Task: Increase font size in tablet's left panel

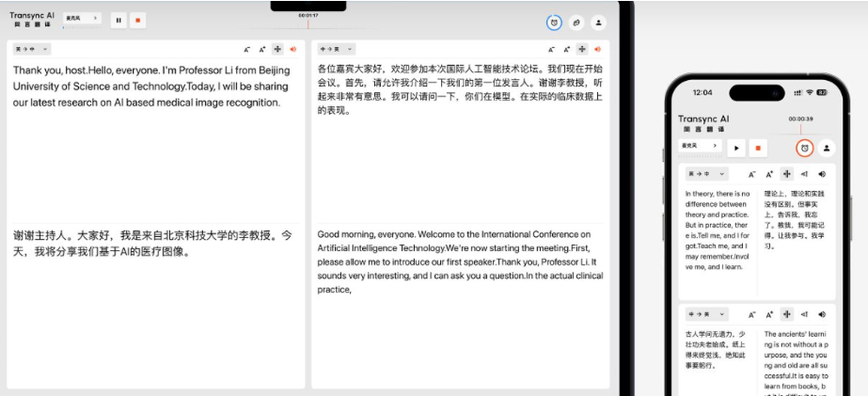Action: point(262,49)
